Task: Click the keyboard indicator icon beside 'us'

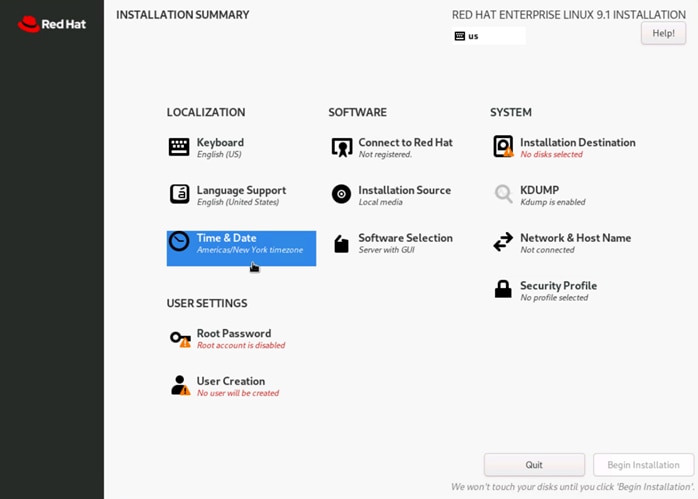Action: [459, 36]
